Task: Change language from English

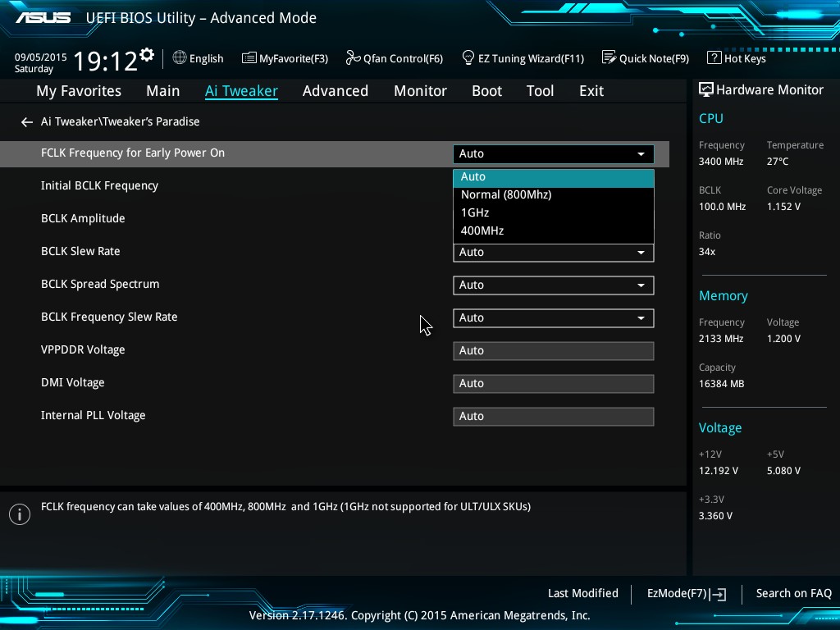Action: click(x=206, y=59)
